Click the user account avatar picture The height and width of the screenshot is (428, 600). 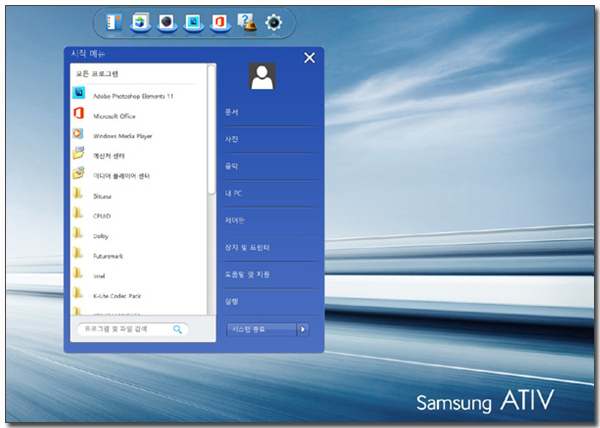[262, 76]
